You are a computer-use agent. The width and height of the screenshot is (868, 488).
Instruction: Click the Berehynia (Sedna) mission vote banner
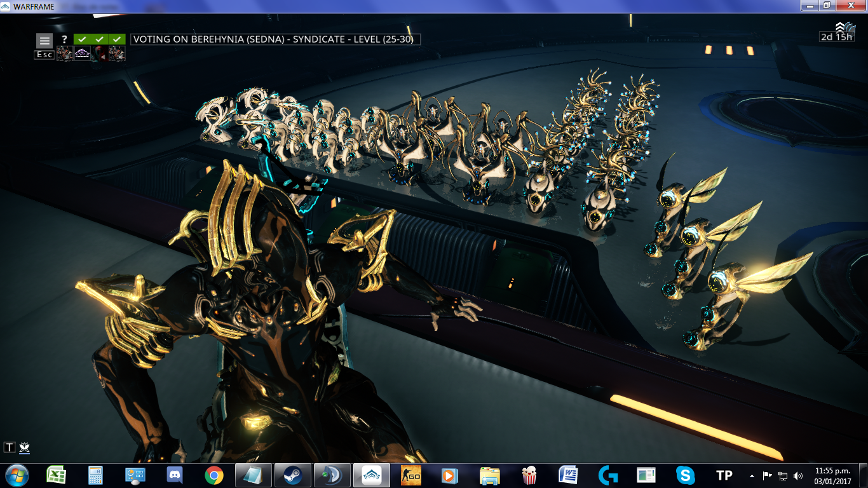point(275,39)
